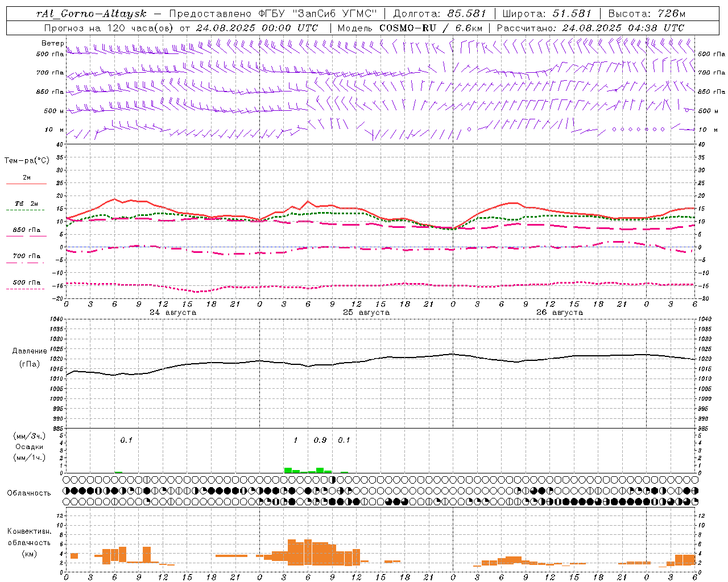Click the Тем-ра(°C) temperature panel label
The height and width of the screenshot is (582, 728).
click(27, 160)
